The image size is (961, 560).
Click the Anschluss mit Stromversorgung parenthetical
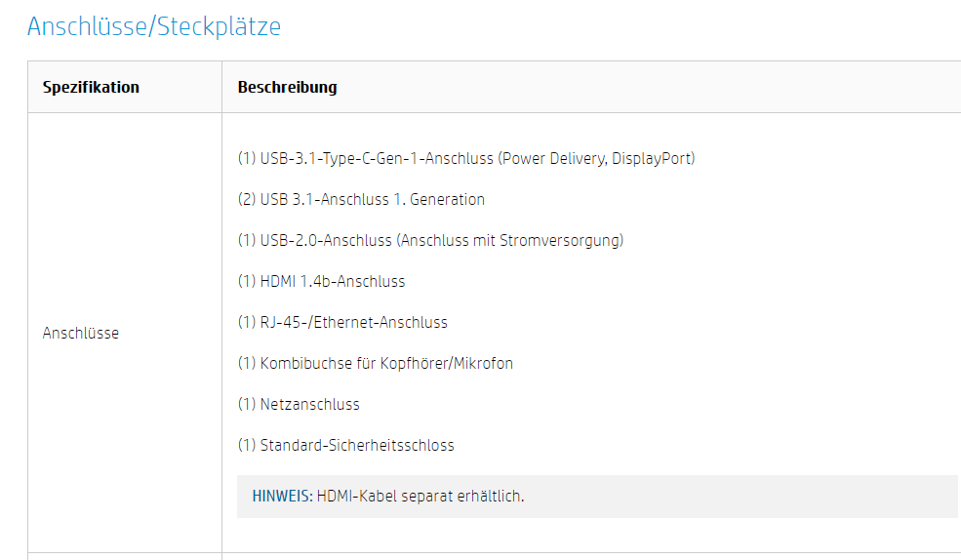(x=510, y=240)
